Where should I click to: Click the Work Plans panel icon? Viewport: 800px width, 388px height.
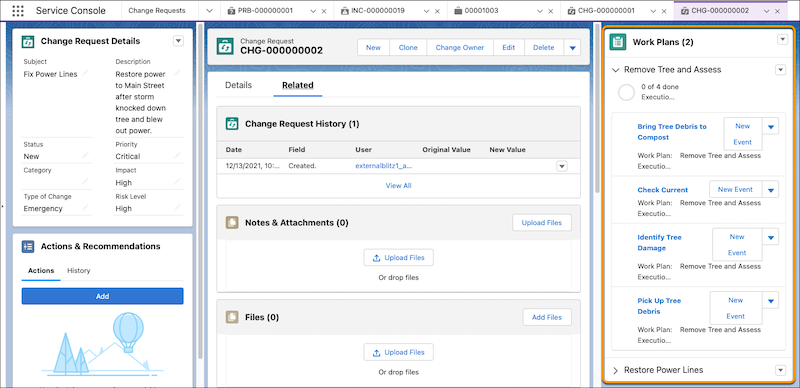[618, 42]
